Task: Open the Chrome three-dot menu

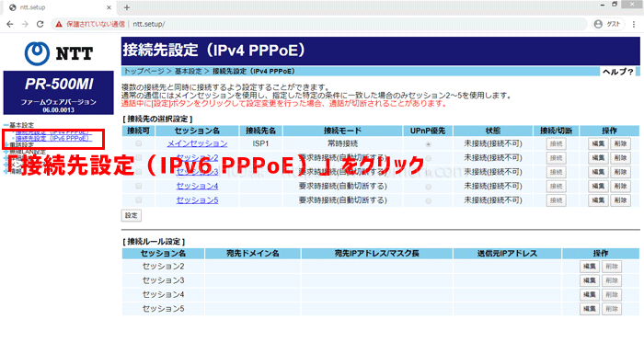Action: (x=634, y=24)
